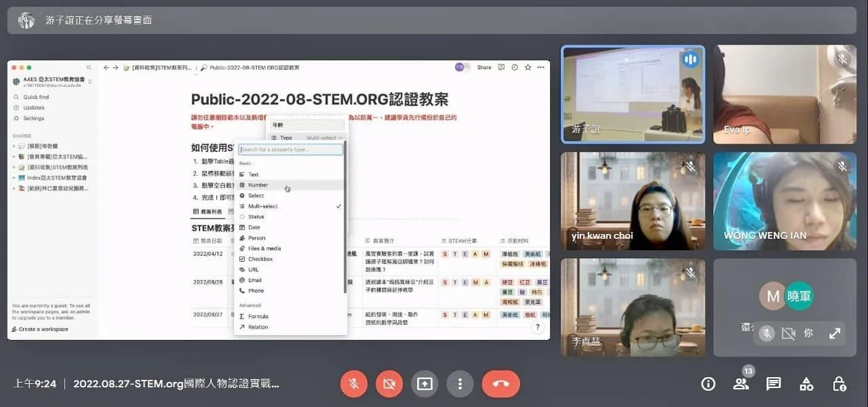Select the 李貞慧 video tile
The image size is (868, 407).
633,307
